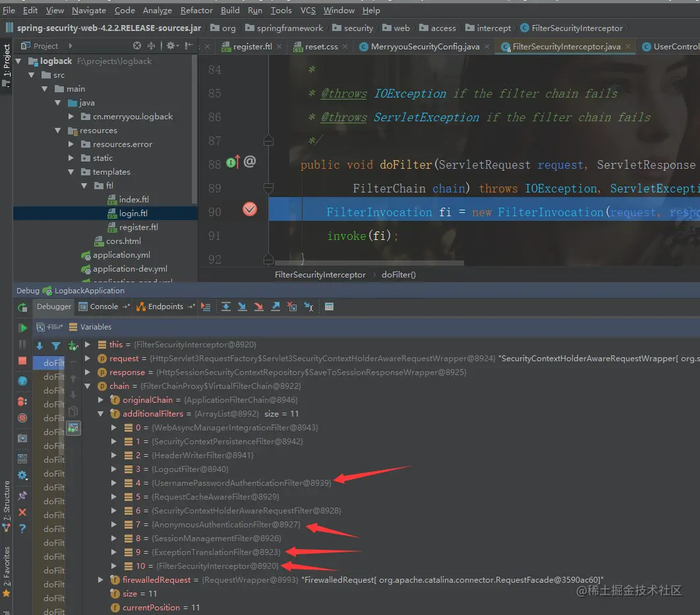Expand resources.error folder

tap(71, 144)
